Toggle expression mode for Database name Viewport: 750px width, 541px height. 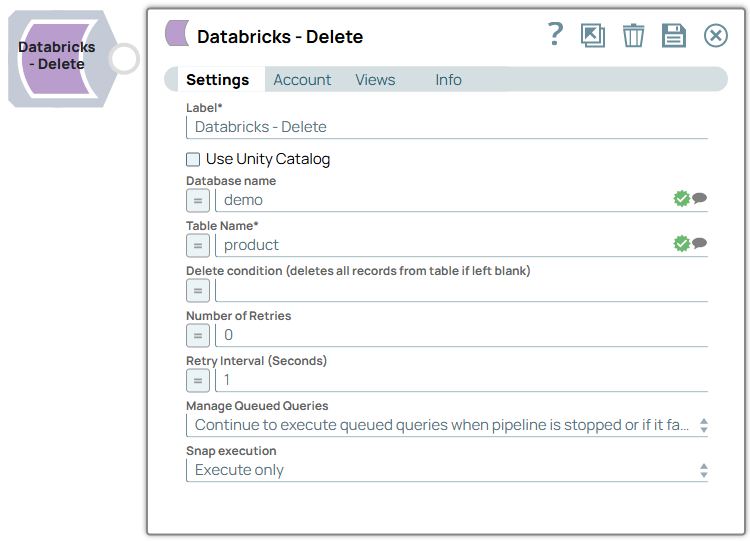pos(198,200)
